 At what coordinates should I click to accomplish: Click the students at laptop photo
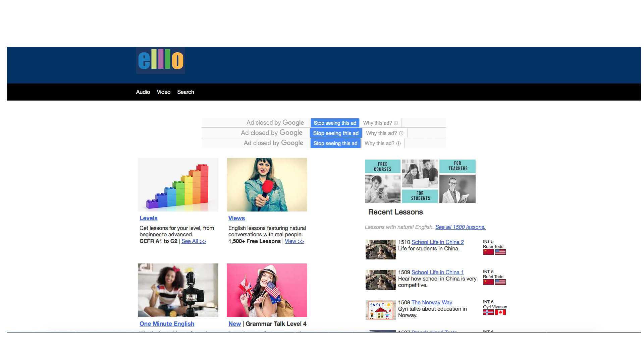[420, 174]
